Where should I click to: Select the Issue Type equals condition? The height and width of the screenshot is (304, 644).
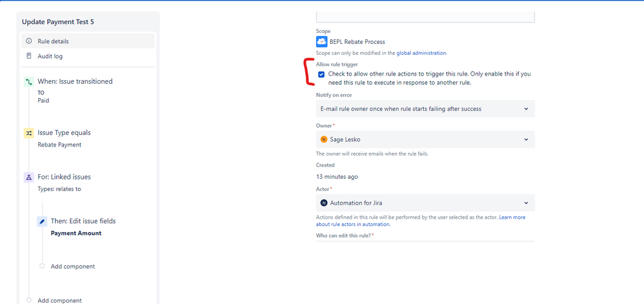[x=64, y=133]
